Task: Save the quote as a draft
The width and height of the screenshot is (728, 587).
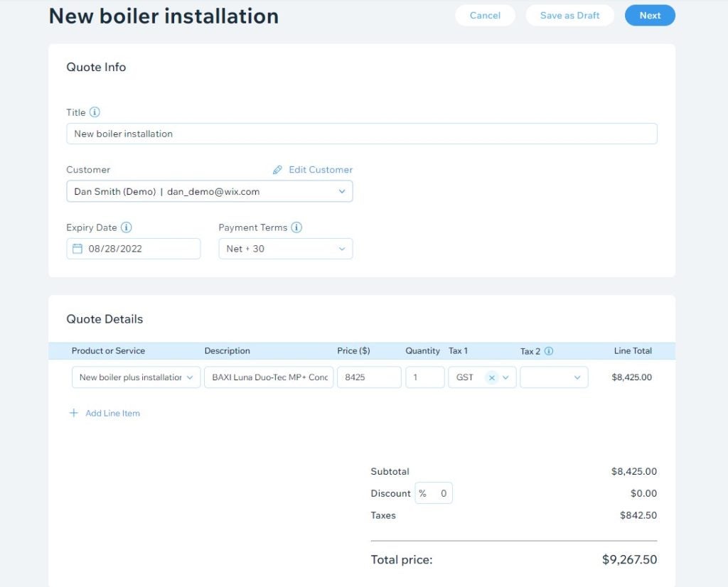Action: coord(569,15)
